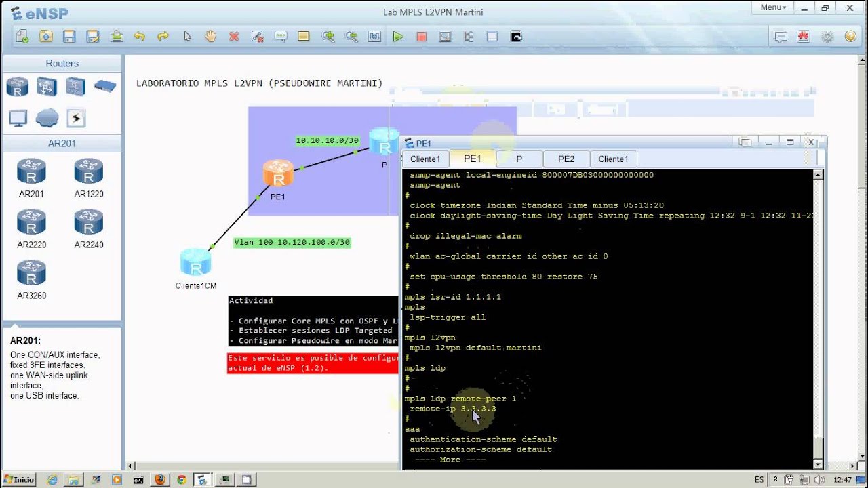Open the command prompt taskbar icon
The image size is (868, 488).
pyautogui.click(x=138, y=479)
